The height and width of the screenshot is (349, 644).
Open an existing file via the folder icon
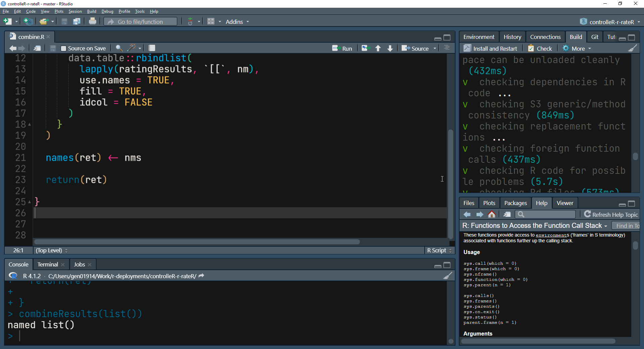[x=44, y=21]
